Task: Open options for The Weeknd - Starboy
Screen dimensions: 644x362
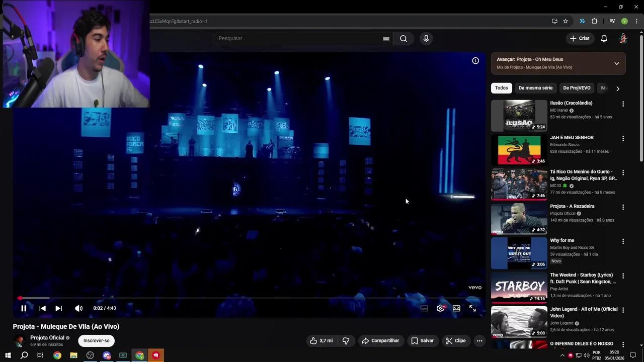Action: (x=623, y=276)
